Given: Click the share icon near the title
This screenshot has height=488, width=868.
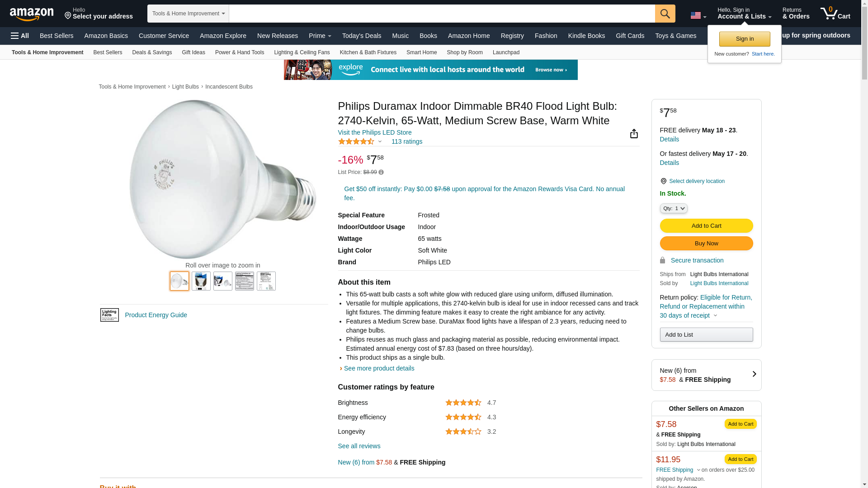Looking at the screenshot, I should (634, 134).
